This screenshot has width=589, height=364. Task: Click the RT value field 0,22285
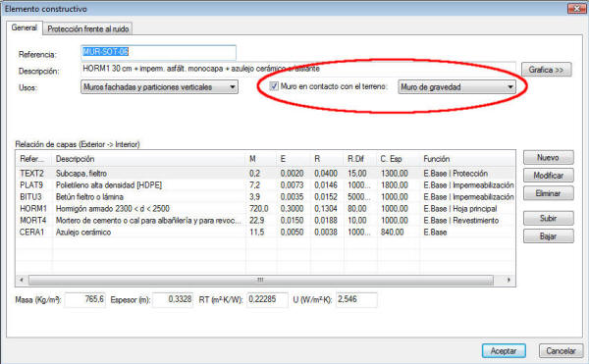[267, 299]
